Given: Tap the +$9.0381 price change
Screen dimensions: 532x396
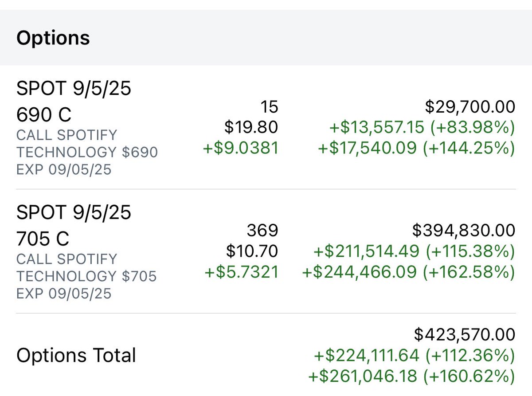Looking at the screenshot, I should click(x=241, y=148).
